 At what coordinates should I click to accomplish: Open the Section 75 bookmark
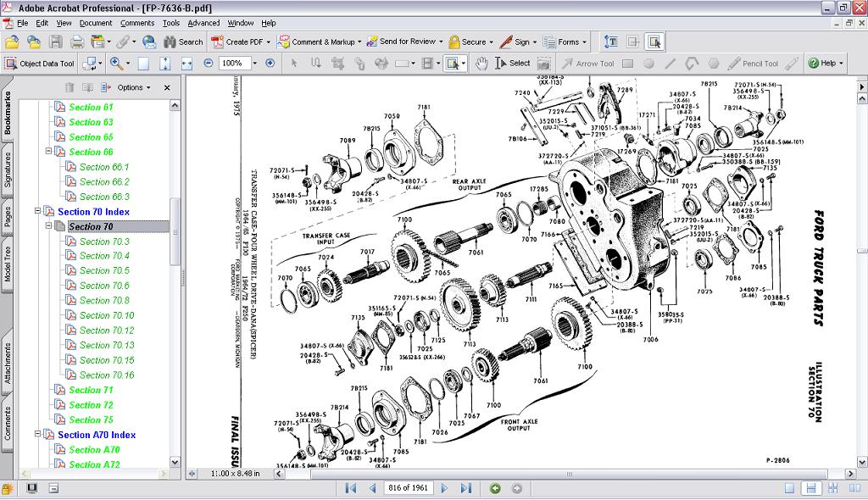(91, 419)
